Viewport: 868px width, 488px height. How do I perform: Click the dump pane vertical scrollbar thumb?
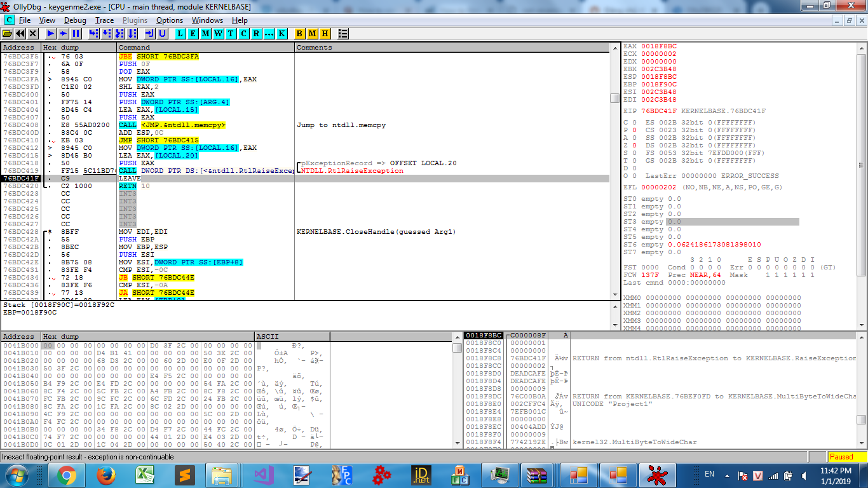[457, 348]
